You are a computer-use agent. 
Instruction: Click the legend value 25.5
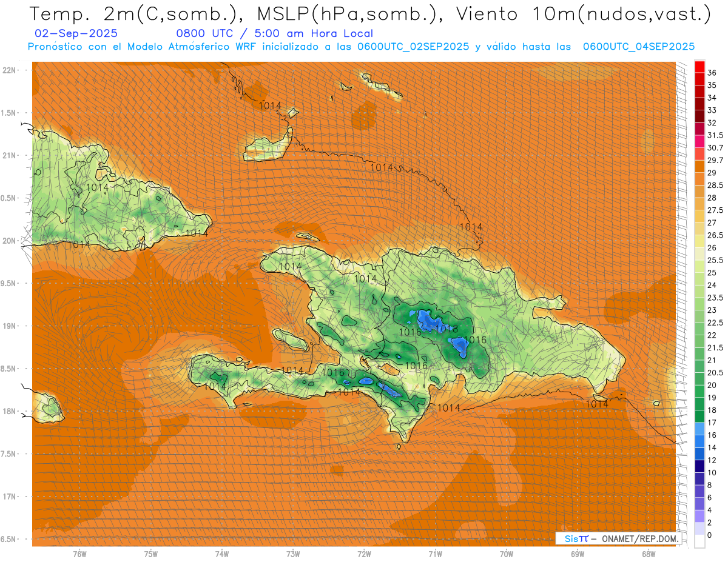tap(715, 260)
